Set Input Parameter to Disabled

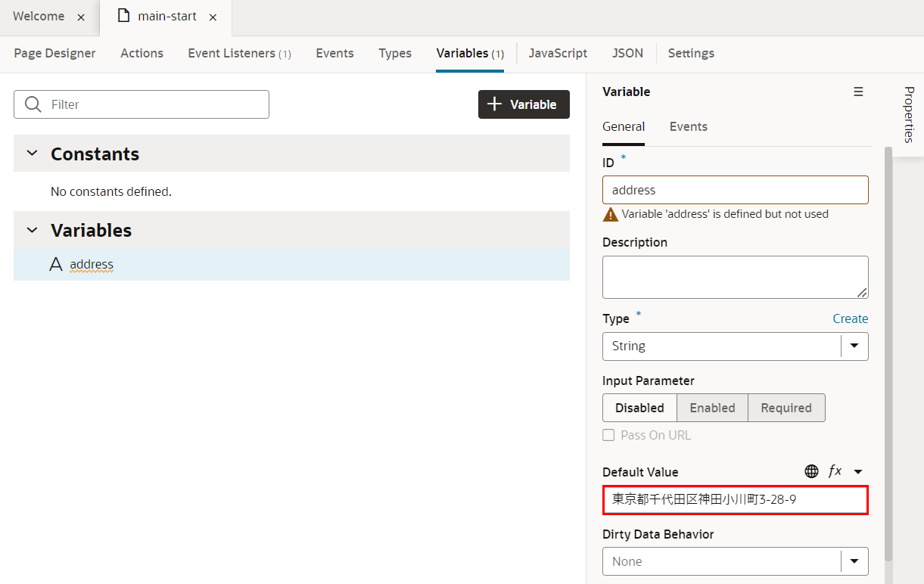click(x=639, y=408)
